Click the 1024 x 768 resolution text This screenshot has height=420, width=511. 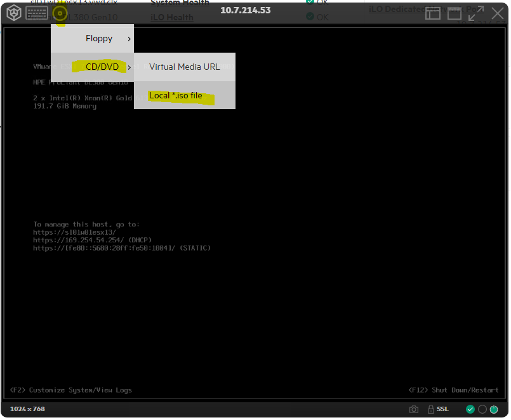click(x=27, y=409)
